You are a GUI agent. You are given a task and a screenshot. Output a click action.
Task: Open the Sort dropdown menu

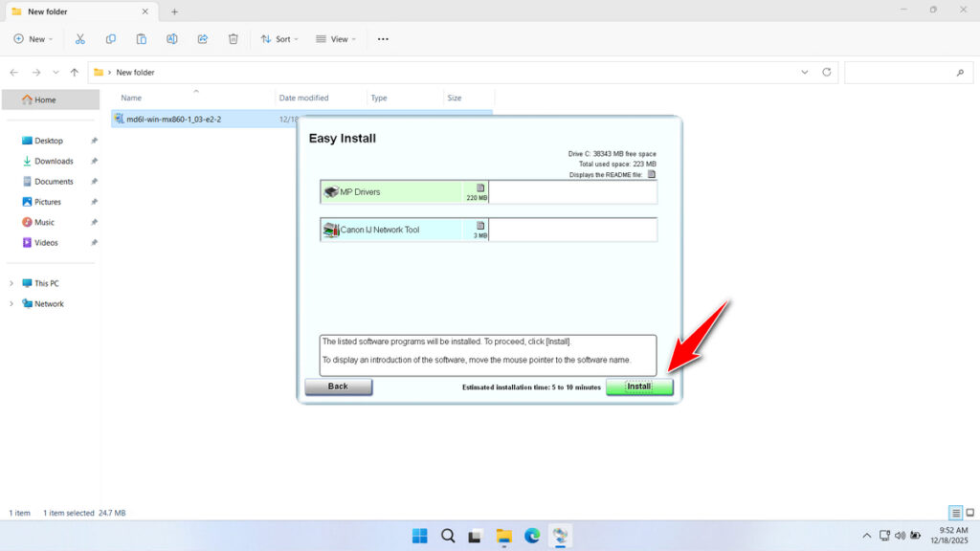click(279, 39)
